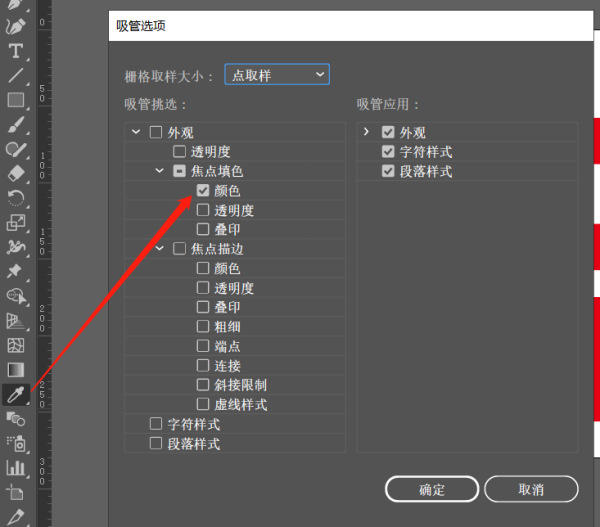This screenshot has height=527, width=600.
Task: Check 叠印 under 焦点描边
Action: point(203,307)
